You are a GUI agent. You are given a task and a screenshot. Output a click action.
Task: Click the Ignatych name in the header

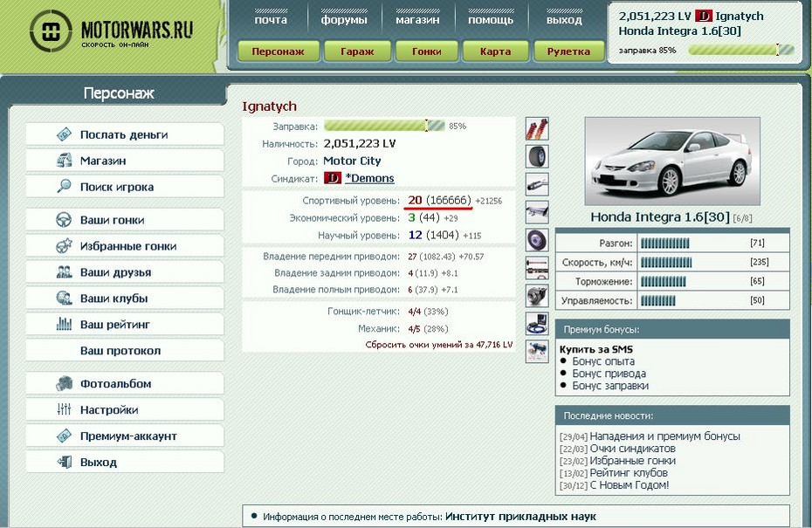point(740,16)
